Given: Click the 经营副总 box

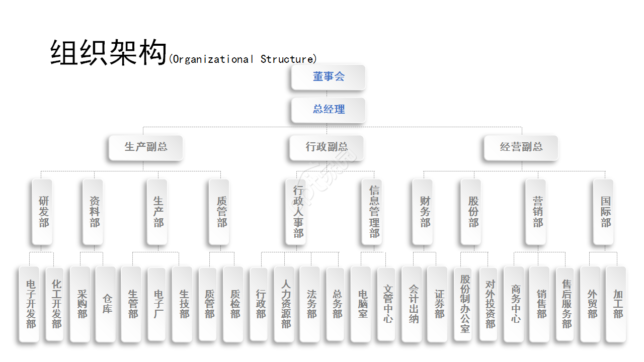Looking at the screenshot, I should tap(521, 147).
